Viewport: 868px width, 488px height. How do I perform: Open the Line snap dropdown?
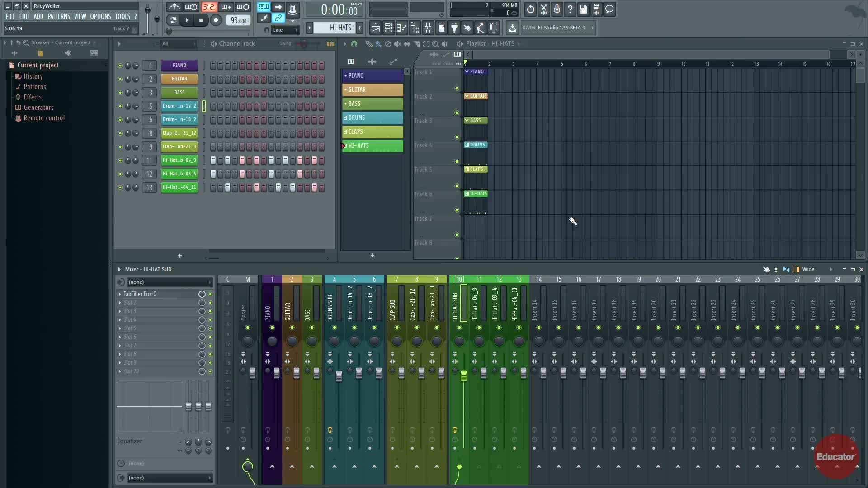click(285, 30)
